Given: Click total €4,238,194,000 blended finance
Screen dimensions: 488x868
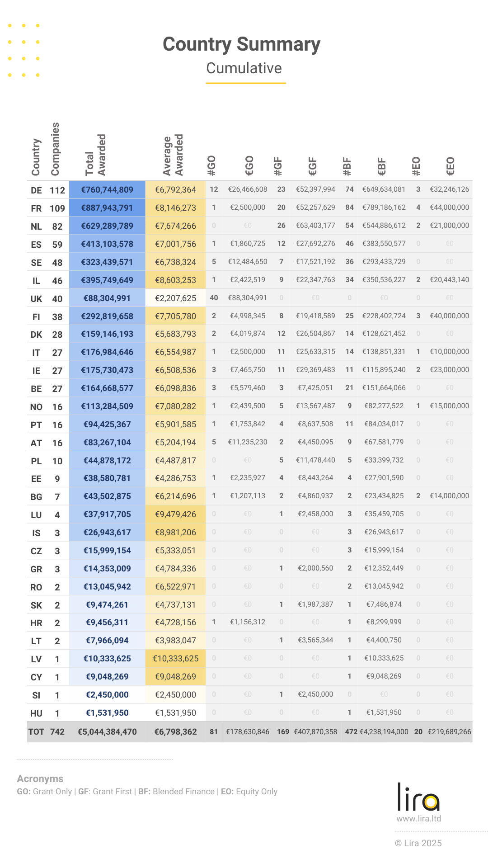Looking at the screenshot, I should pos(384,732).
